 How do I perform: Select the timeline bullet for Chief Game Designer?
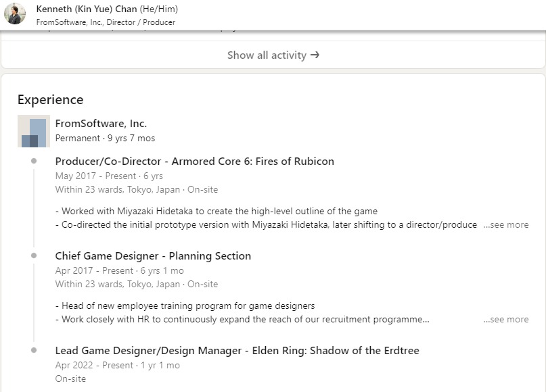tap(34, 255)
